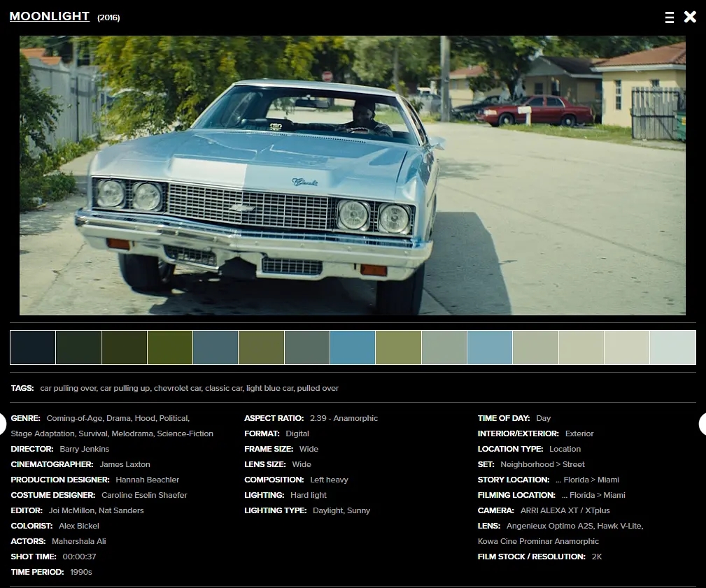The image size is (706, 588).
Task: Go to previous shot arrow
Action: pyautogui.click(x=2, y=424)
